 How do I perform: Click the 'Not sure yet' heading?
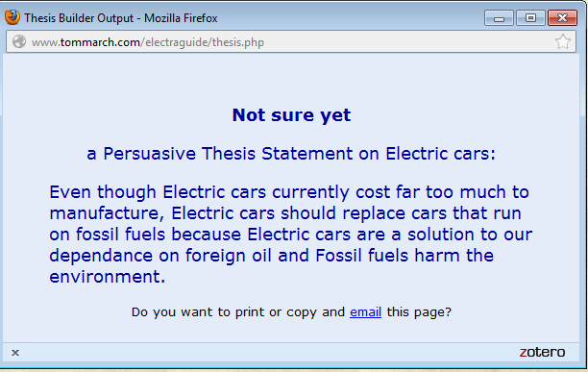click(x=291, y=115)
